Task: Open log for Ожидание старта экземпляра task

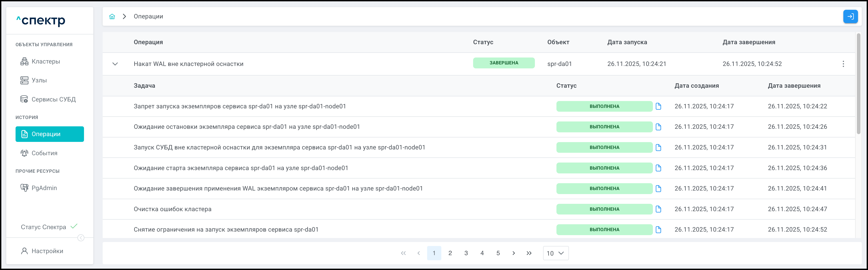Action: point(658,168)
